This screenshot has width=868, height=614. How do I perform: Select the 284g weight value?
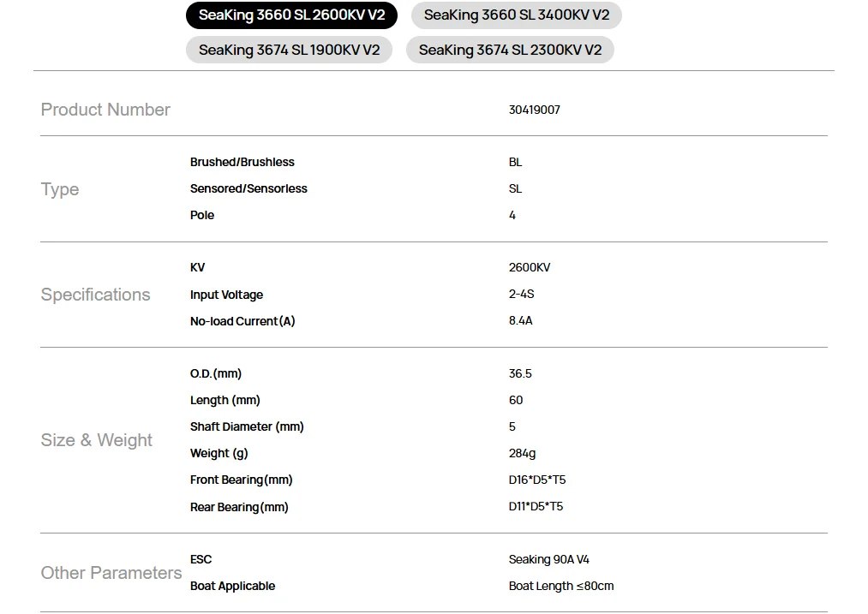pos(522,453)
